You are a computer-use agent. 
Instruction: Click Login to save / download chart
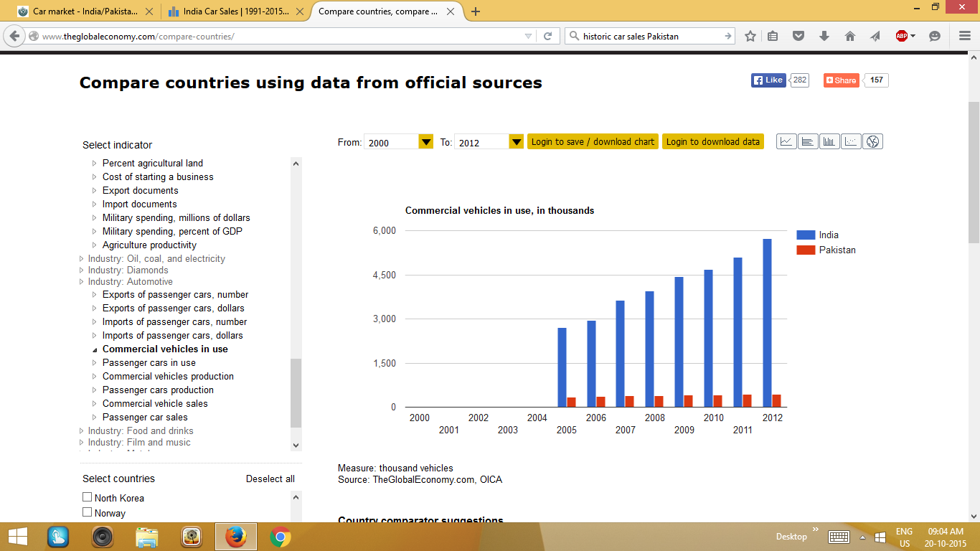pyautogui.click(x=593, y=141)
